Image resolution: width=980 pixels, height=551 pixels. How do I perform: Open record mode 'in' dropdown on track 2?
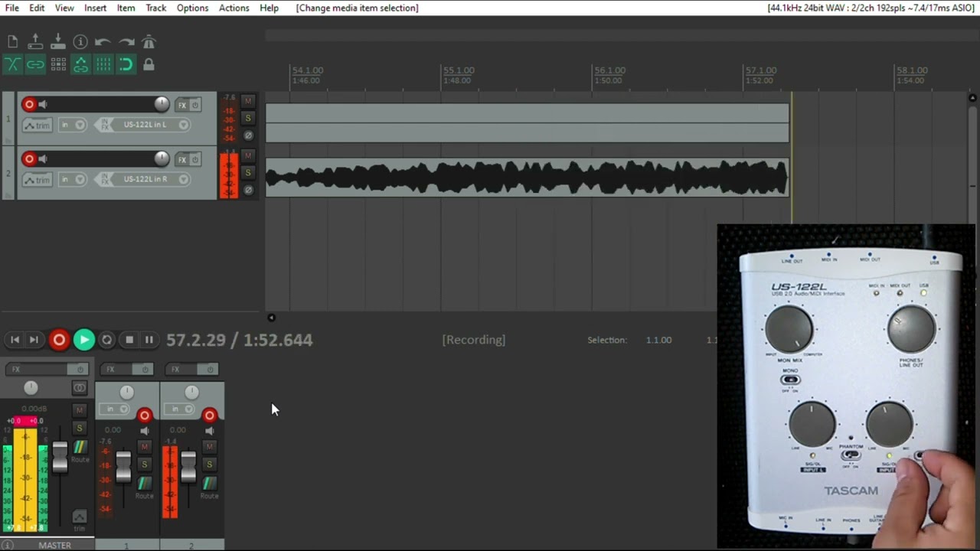[72, 179]
